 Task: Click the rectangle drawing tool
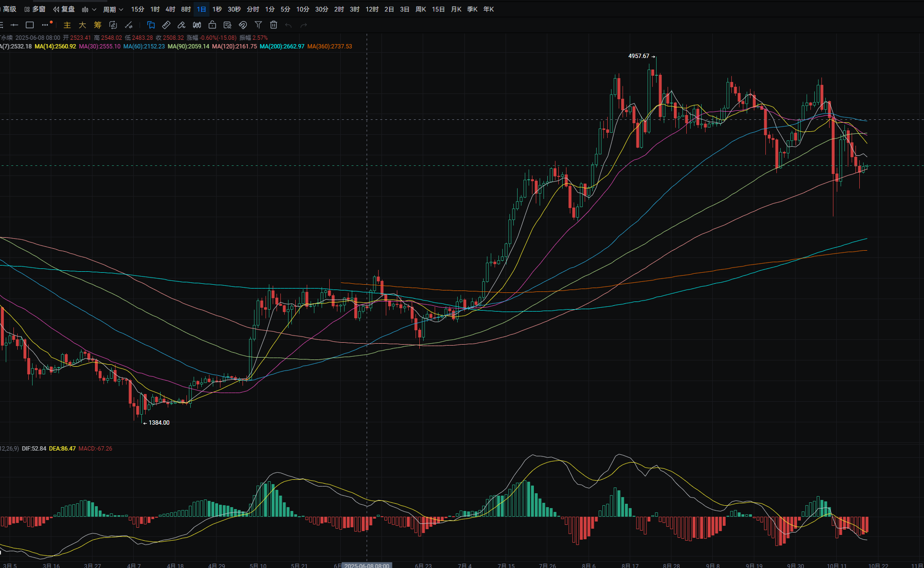click(x=30, y=25)
